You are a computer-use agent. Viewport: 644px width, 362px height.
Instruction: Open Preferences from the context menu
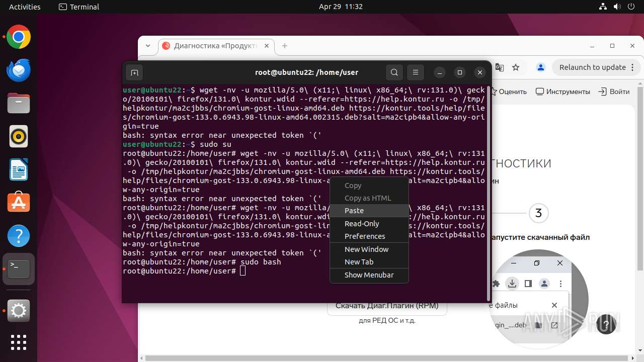(x=369, y=236)
